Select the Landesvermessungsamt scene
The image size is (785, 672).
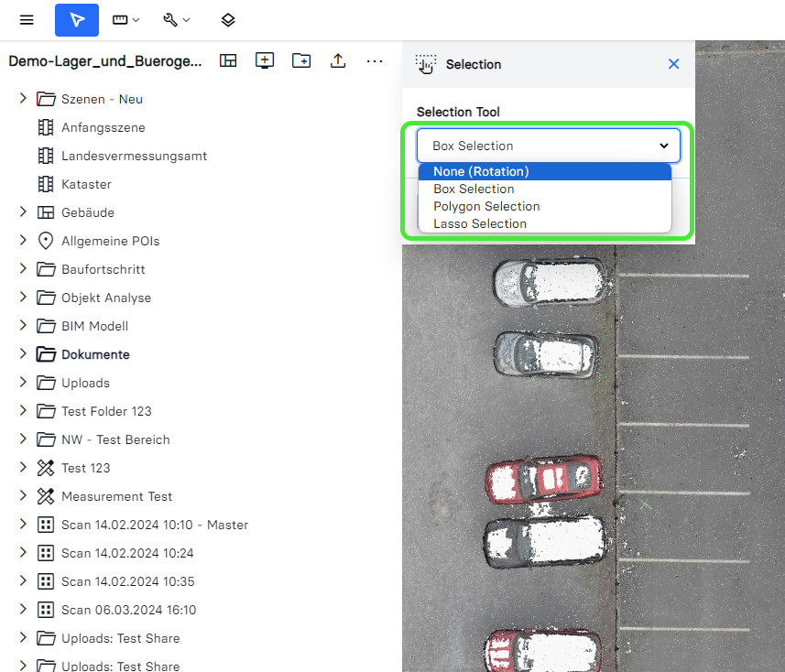tap(134, 156)
